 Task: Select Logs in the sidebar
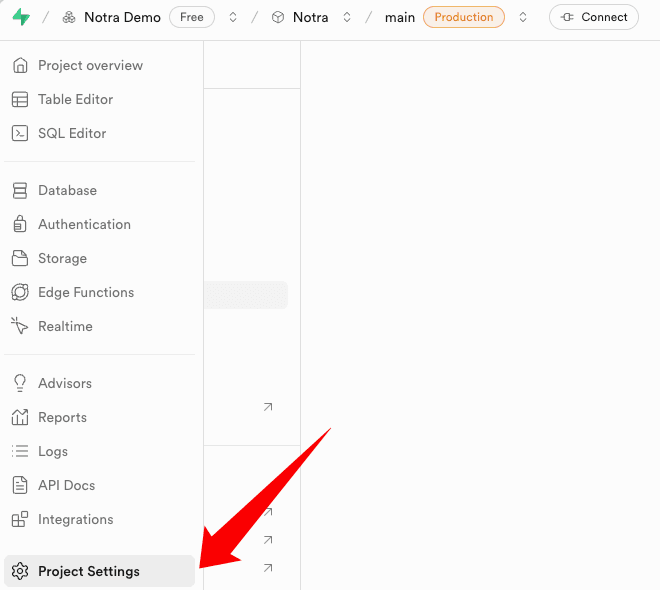[x=53, y=452]
